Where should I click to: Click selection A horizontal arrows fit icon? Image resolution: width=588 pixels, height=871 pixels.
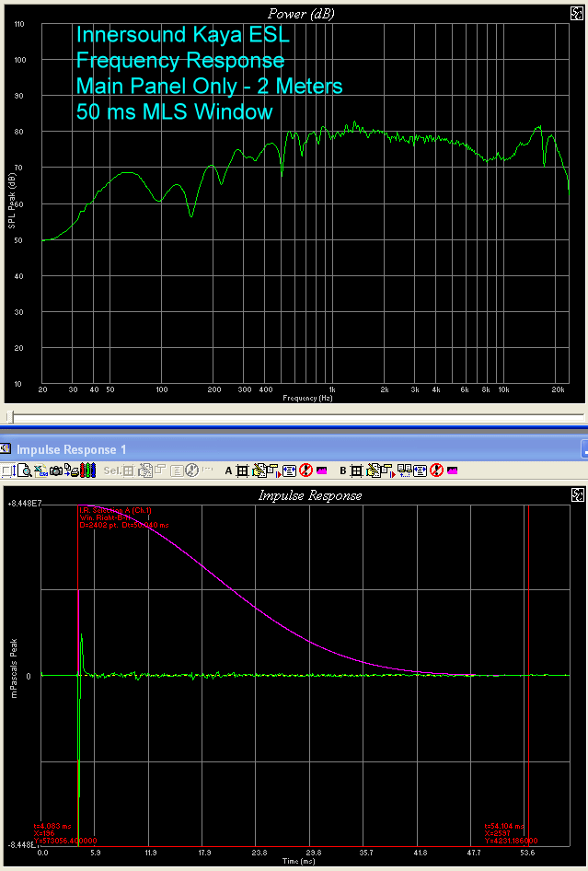pos(289,471)
